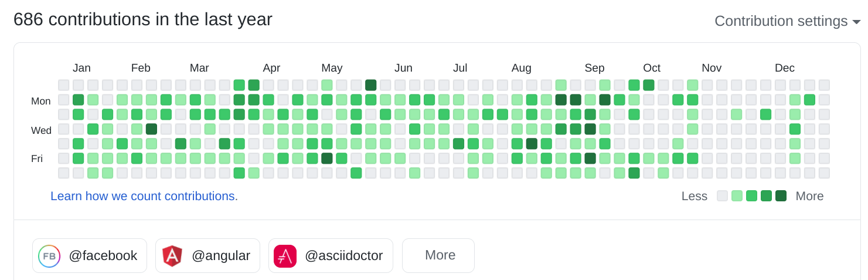Pick the middle legend swatch

(x=752, y=196)
